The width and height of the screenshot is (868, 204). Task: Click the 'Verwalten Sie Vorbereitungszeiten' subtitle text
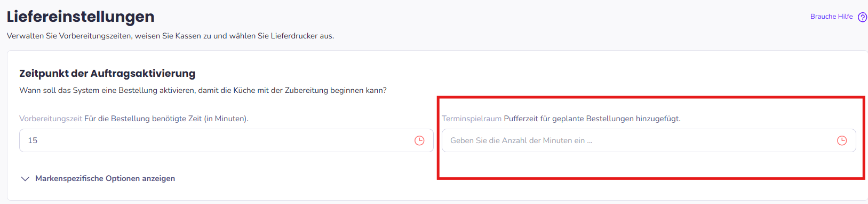pyautogui.click(x=170, y=36)
